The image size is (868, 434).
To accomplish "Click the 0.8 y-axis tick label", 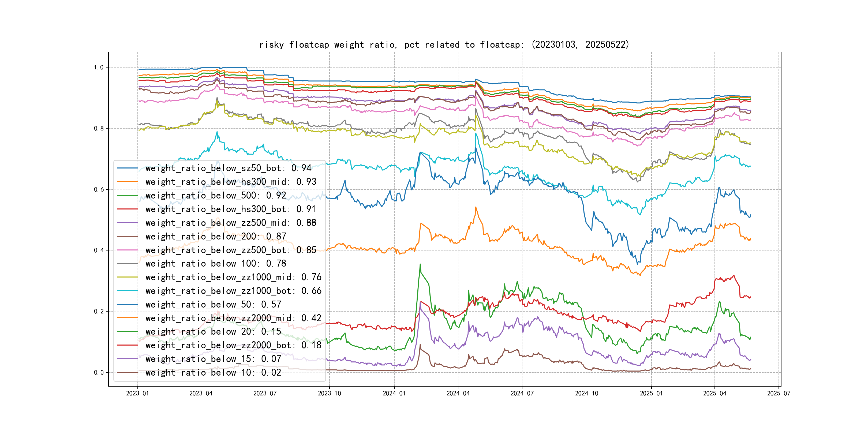I will point(98,128).
